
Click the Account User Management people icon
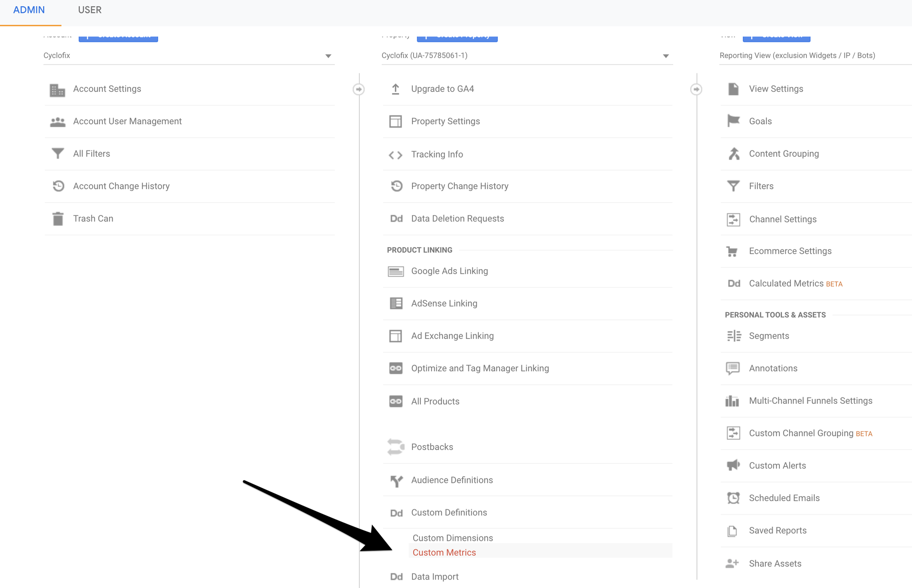pos(57,122)
